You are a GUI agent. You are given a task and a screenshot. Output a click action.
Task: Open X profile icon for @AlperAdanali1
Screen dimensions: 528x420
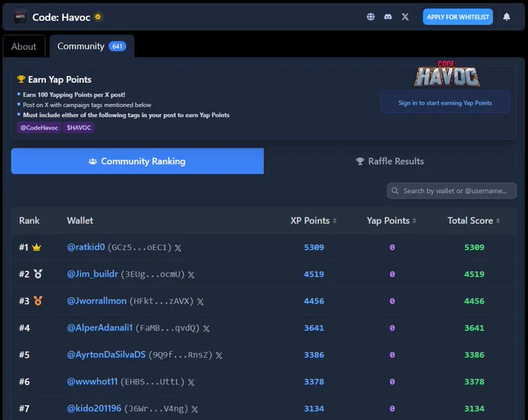click(x=206, y=328)
